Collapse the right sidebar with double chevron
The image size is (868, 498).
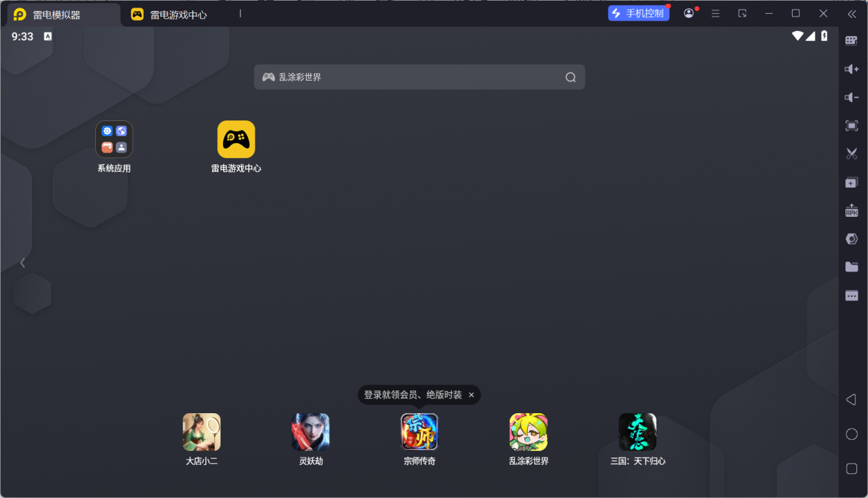coord(852,14)
